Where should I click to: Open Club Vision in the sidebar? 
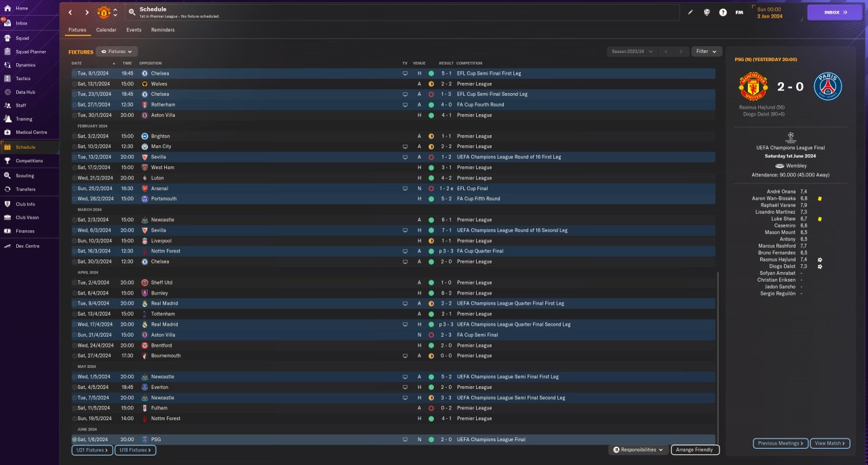click(x=27, y=217)
